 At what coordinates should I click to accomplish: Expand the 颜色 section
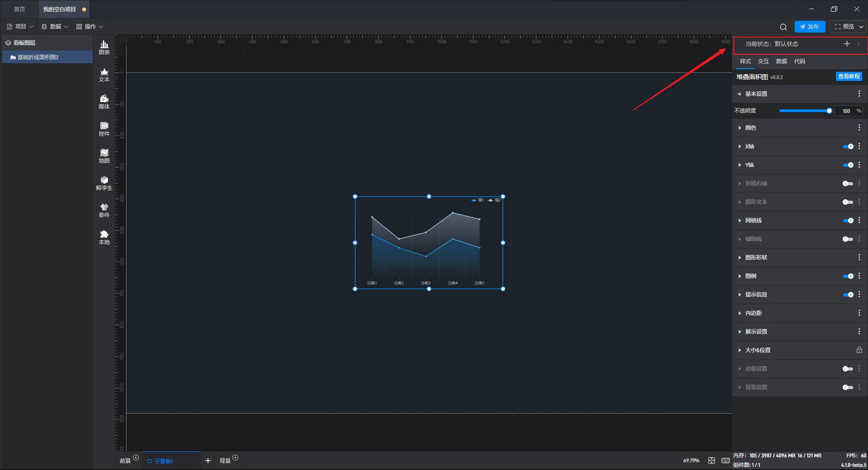[x=740, y=128]
